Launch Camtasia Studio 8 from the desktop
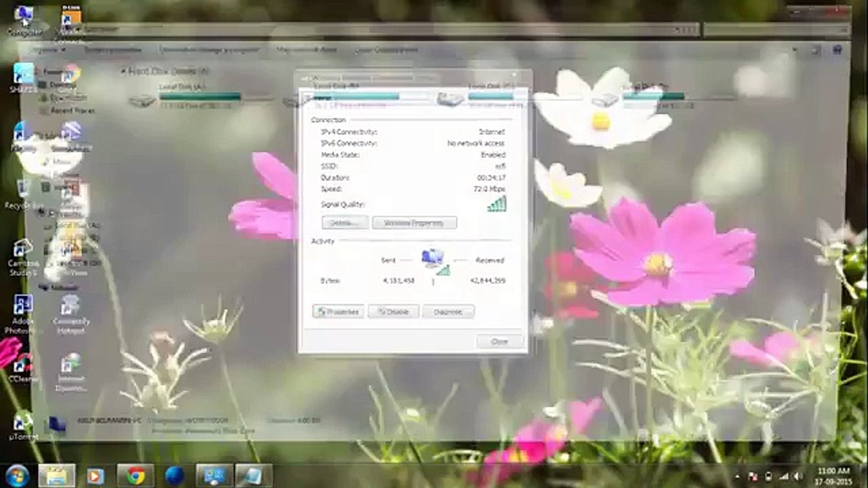 (23, 256)
